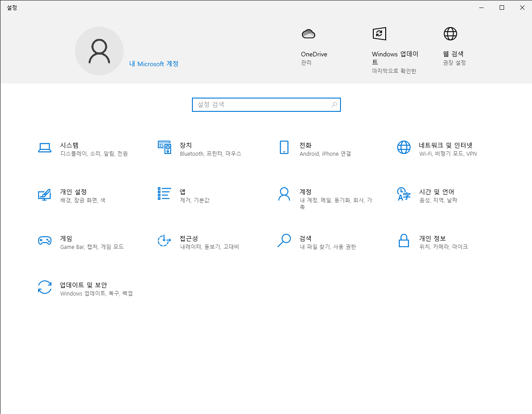This screenshot has width=532, height=414.
Task: Click the 접근성 title text
Action: click(x=189, y=238)
